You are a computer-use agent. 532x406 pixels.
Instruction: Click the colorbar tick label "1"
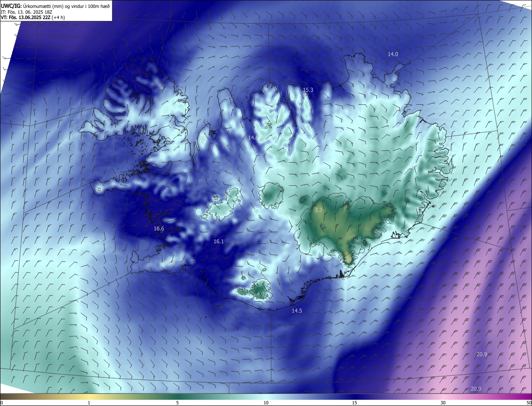(89, 403)
